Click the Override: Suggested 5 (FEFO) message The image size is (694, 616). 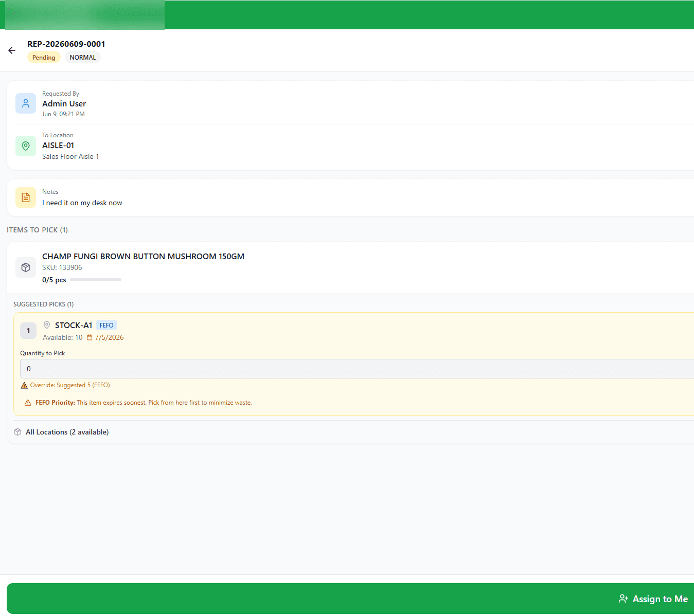(70, 385)
